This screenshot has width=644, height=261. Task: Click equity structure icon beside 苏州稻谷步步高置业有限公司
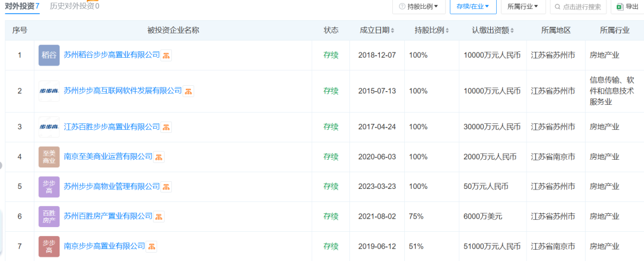[x=167, y=55]
